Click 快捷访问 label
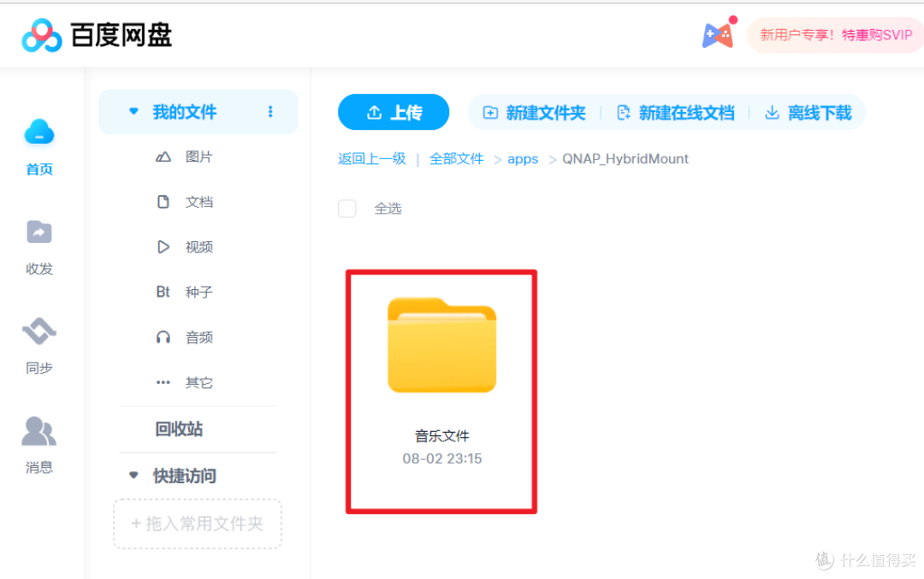The width and height of the screenshot is (924, 579). tap(185, 476)
